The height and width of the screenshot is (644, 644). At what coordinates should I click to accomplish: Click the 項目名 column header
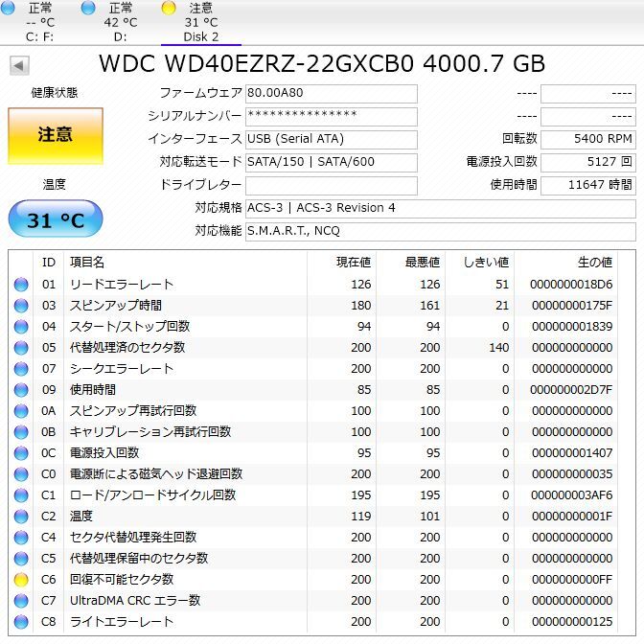(186, 262)
